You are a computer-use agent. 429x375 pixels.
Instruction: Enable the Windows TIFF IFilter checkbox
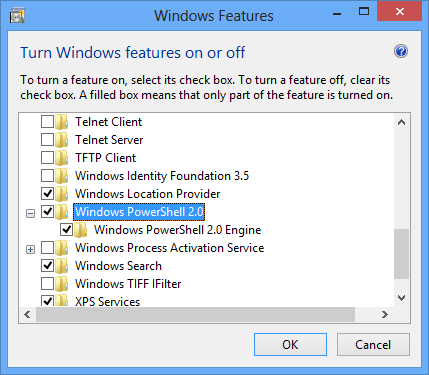click(47, 284)
